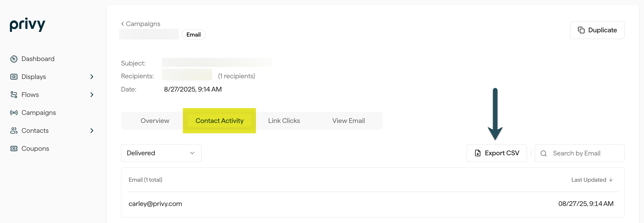
Task: Expand the Flows sidebar section
Action: point(92,95)
